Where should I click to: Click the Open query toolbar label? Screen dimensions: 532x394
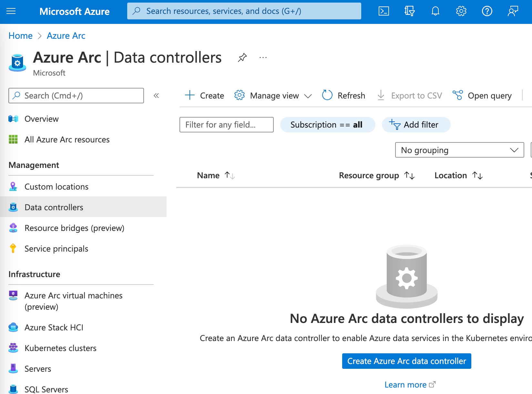click(x=490, y=96)
